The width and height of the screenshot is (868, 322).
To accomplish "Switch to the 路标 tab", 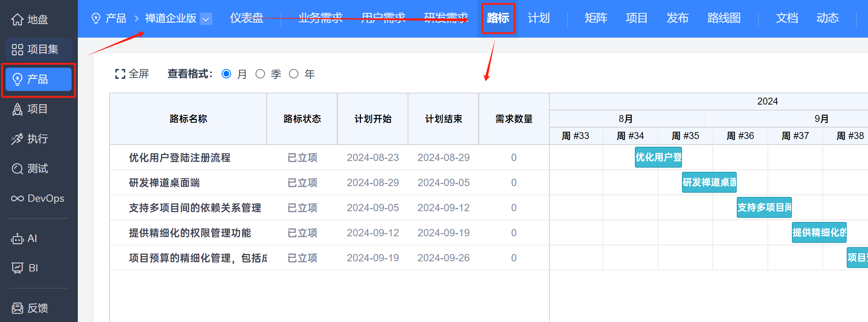I will [498, 18].
